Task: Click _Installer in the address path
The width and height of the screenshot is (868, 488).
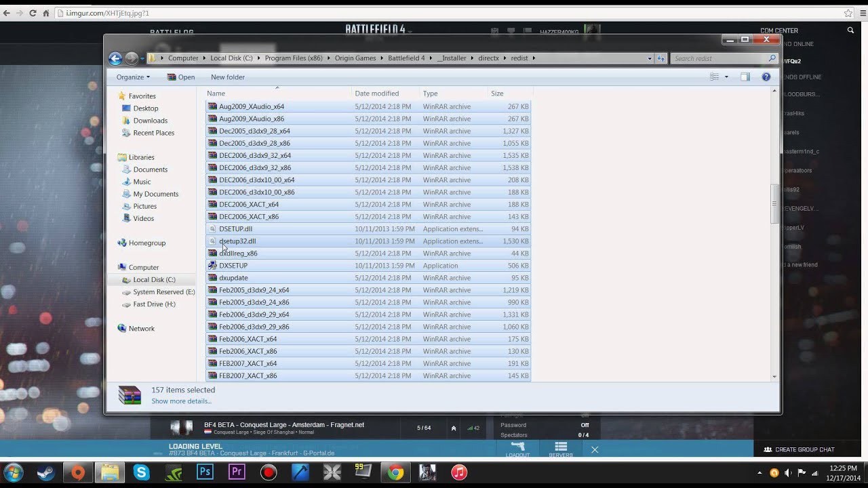Action: coord(452,58)
